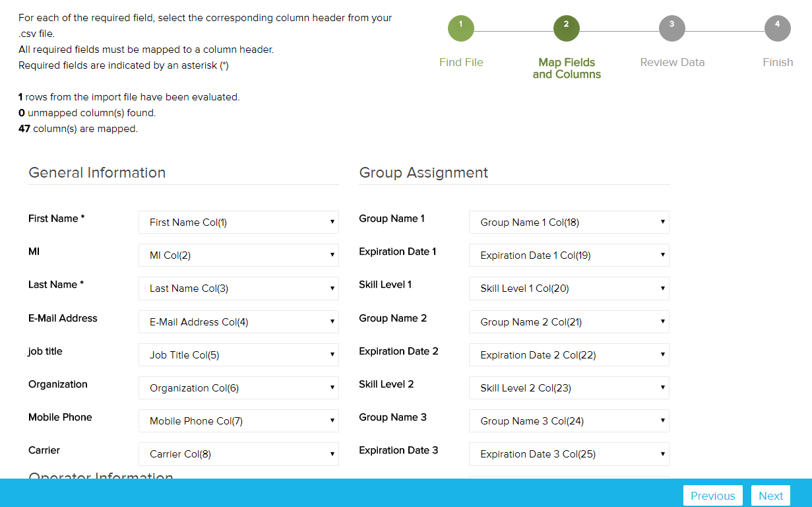
Task: Click the Next button
Action: pos(770,496)
